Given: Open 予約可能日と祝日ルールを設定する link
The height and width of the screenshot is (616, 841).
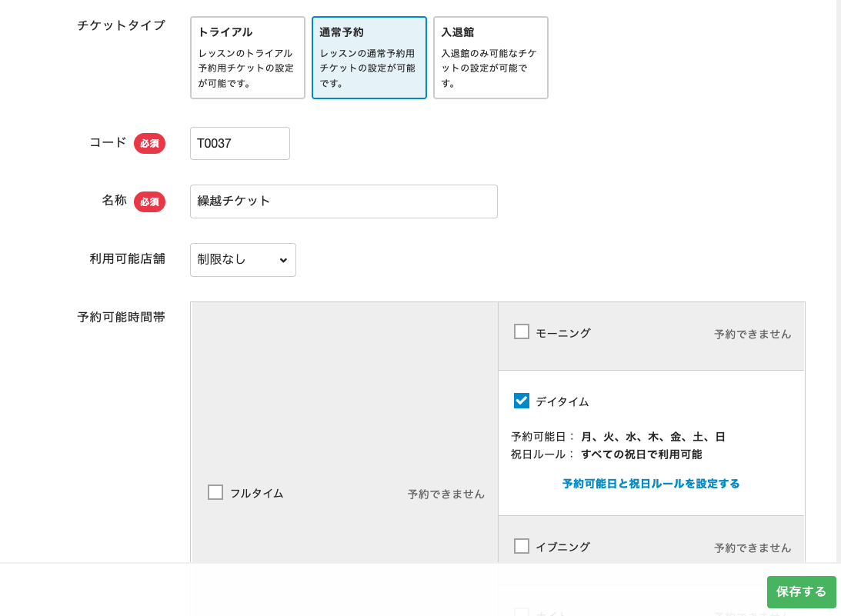Looking at the screenshot, I should pos(650,484).
